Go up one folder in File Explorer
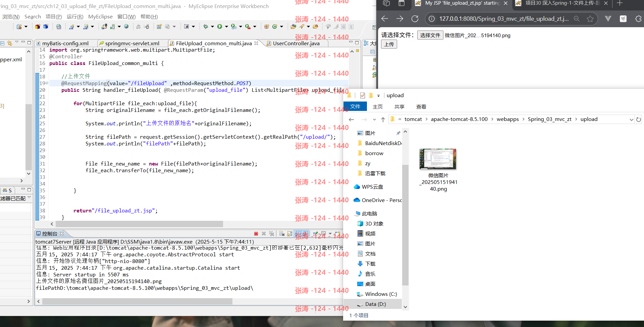This screenshot has height=327, width=644. [383, 119]
